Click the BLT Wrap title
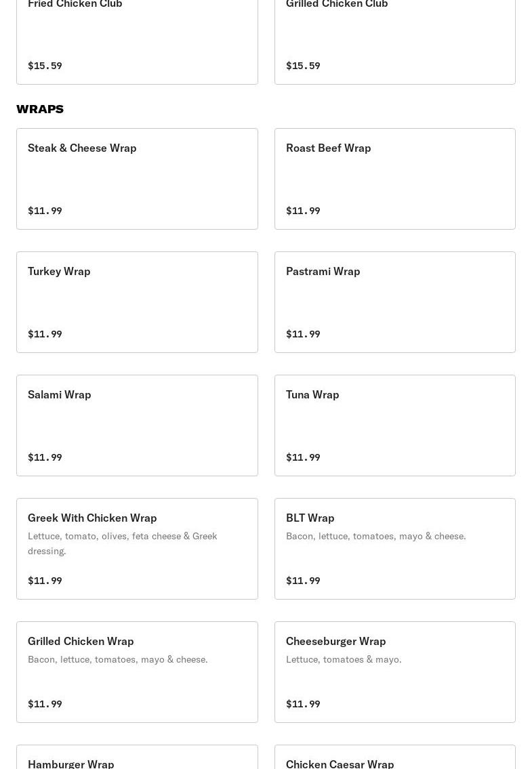 pos(310,518)
